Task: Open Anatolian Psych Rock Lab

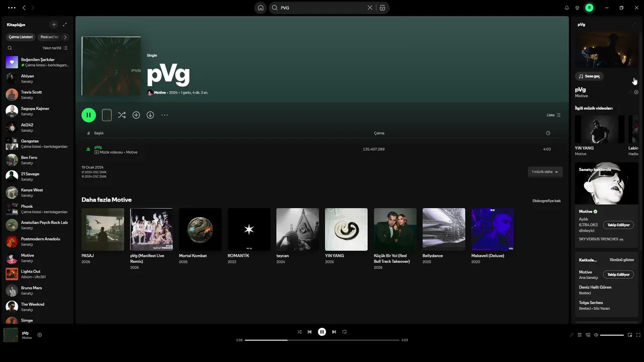Action: pyautogui.click(x=37, y=225)
